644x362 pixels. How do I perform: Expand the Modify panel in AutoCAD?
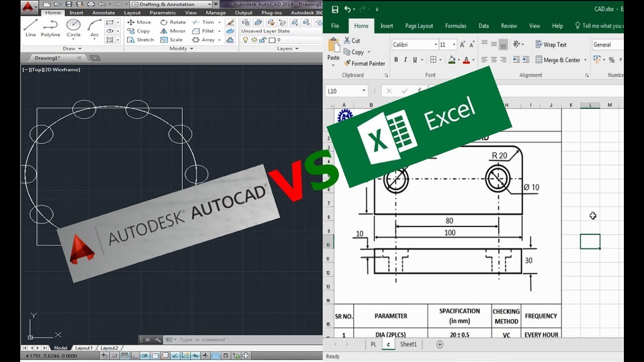point(182,49)
